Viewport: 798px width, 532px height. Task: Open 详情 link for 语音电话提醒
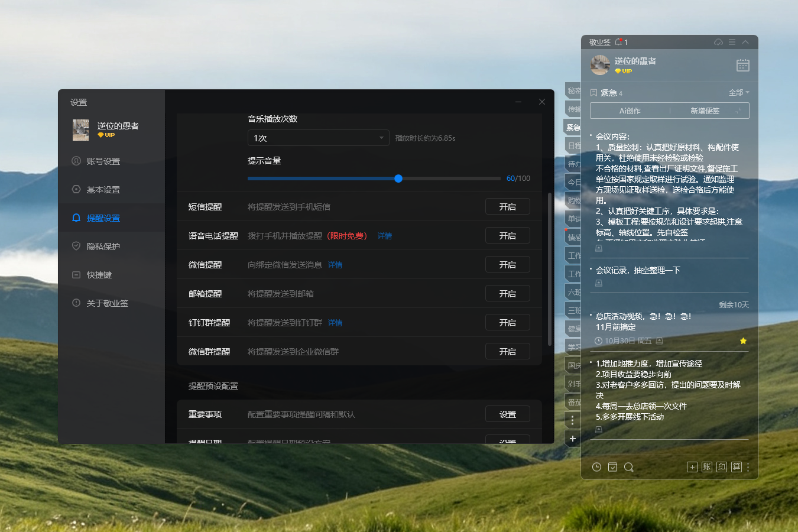(x=385, y=236)
